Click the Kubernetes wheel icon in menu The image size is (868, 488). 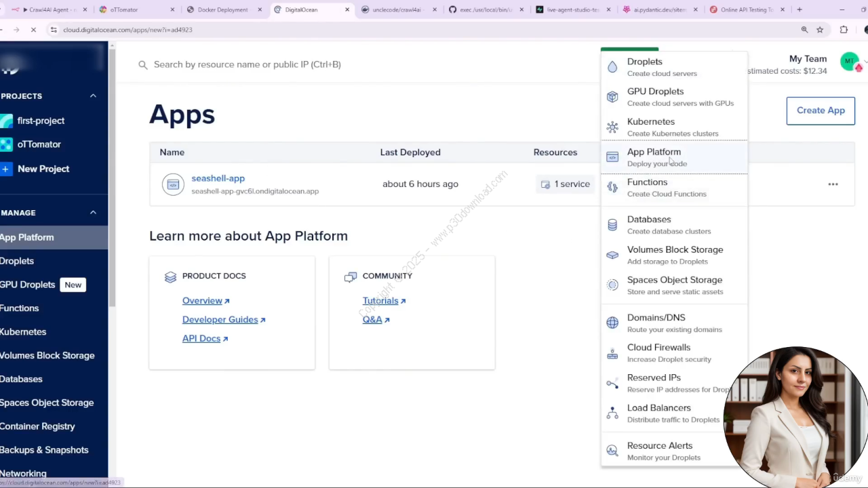coord(612,127)
